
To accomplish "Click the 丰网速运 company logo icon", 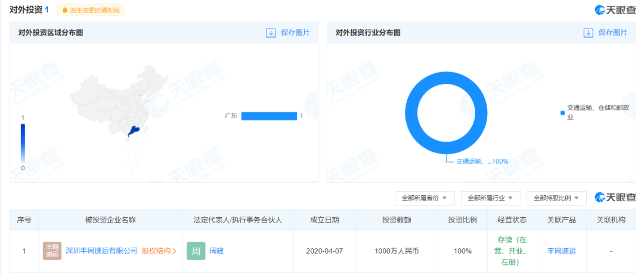I will point(52,251).
